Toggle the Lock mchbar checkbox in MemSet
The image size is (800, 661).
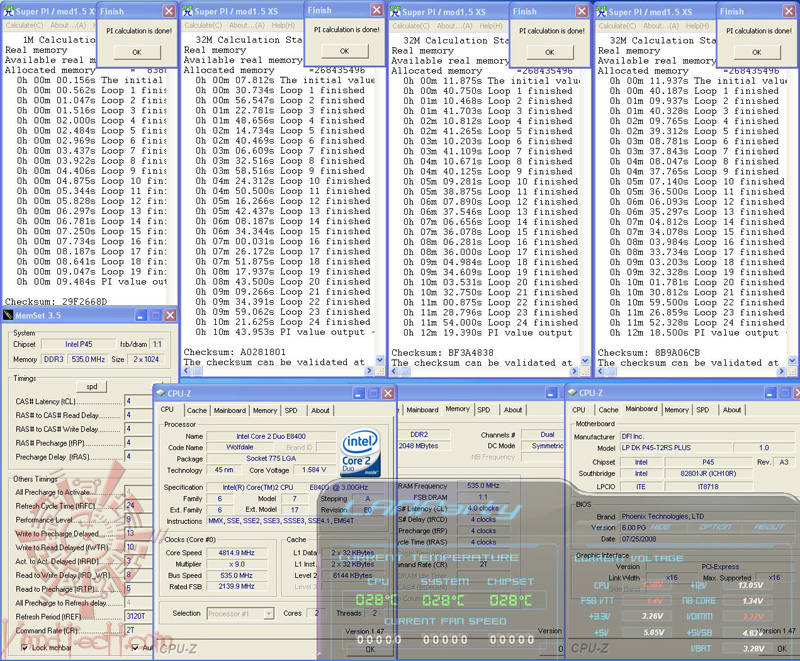pyautogui.click(x=24, y=648)
